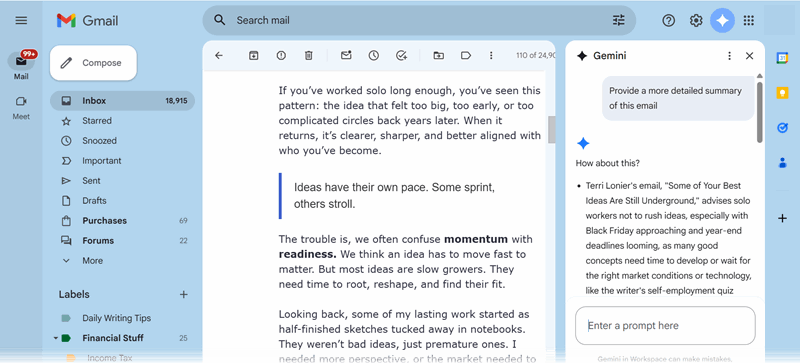The image size is (800, 364).
Task: Click 'How about this?' text in Gemini
Action: tap(608, 164)
